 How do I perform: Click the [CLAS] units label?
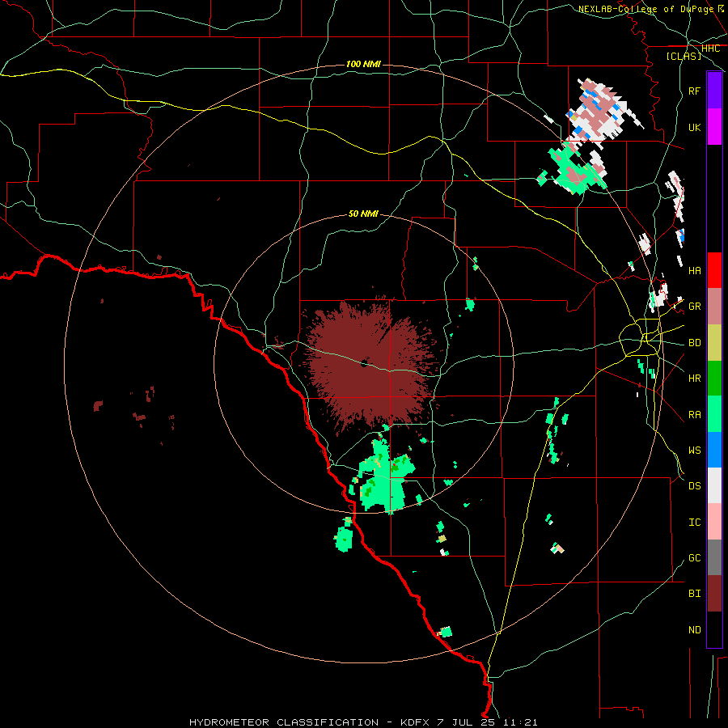point(684,56)
